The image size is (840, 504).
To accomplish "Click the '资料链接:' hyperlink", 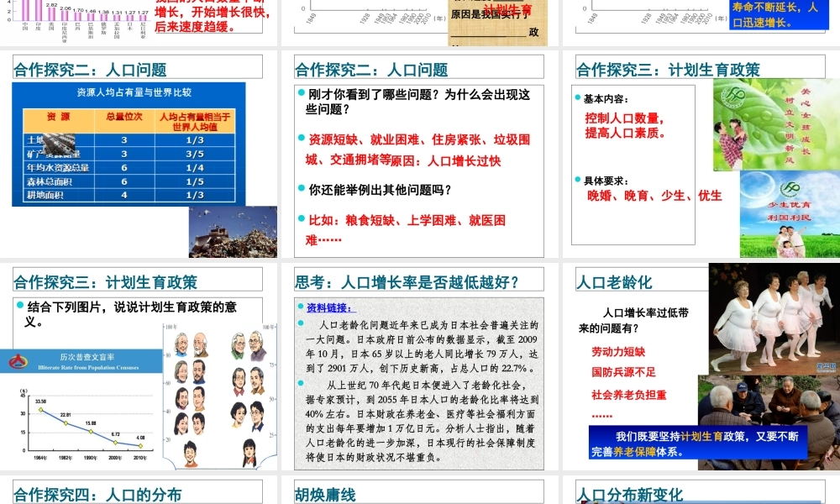I will click(x=329, y=308).
